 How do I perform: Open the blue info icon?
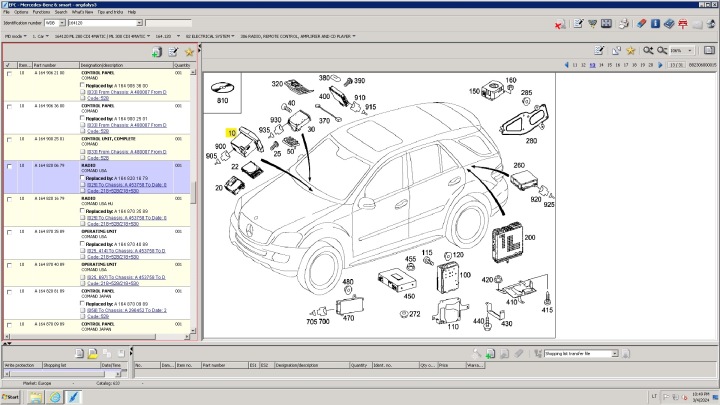click(655, 23)
